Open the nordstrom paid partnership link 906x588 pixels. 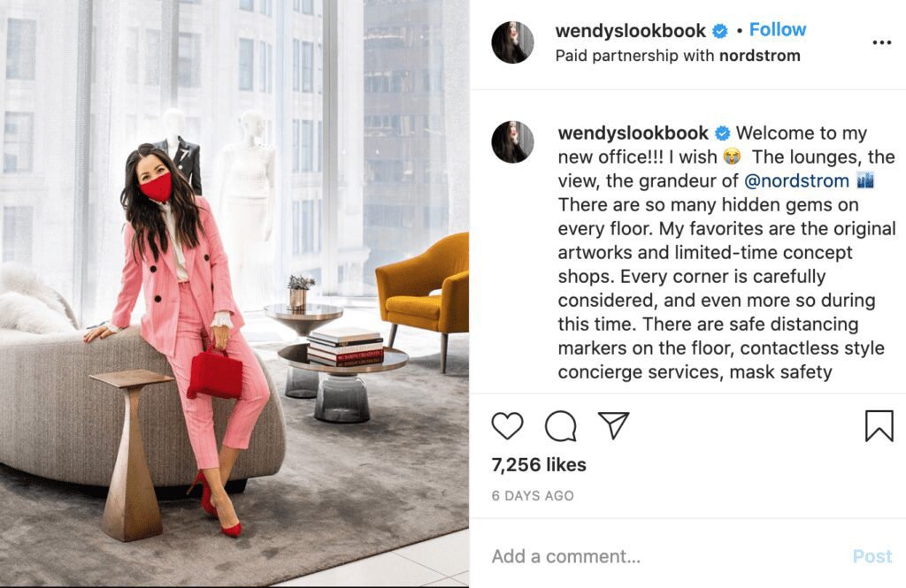pyautogui.click(x=760, y=56)
